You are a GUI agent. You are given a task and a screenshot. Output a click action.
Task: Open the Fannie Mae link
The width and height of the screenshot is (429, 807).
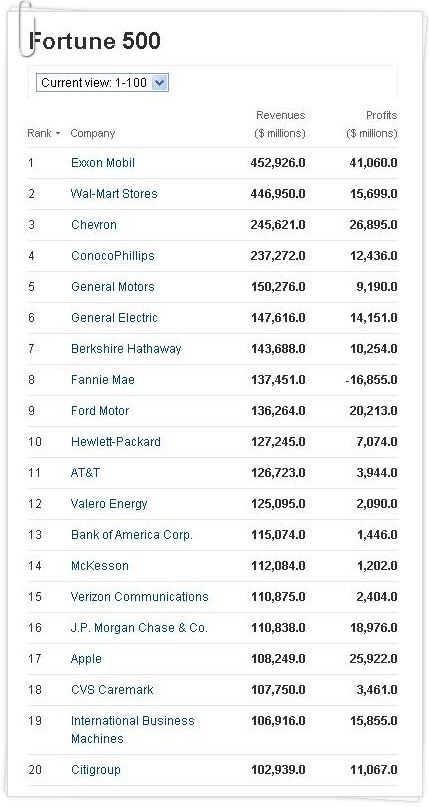(103, 380)
